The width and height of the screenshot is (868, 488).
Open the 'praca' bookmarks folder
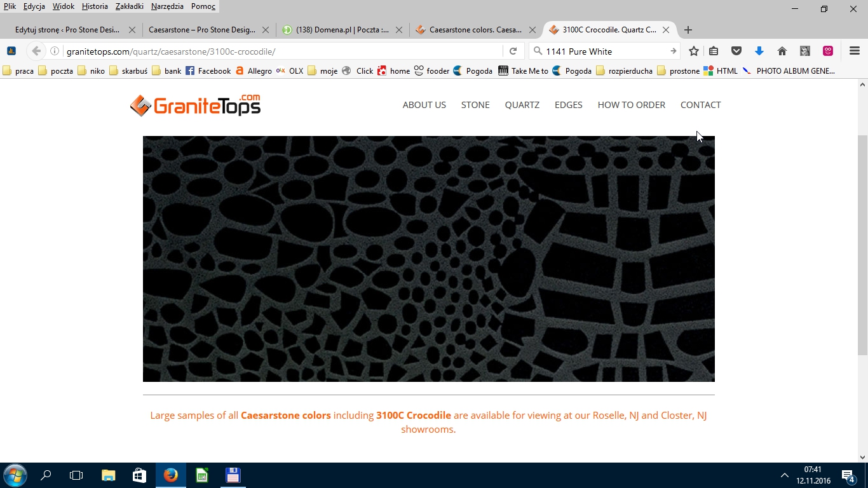pyautogui.click(x=18, y=71)
